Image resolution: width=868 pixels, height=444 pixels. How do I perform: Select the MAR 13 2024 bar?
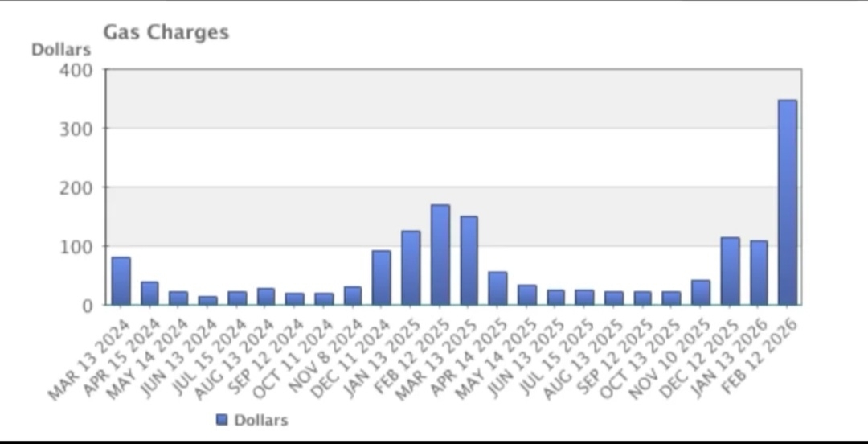tap(121, 281)
